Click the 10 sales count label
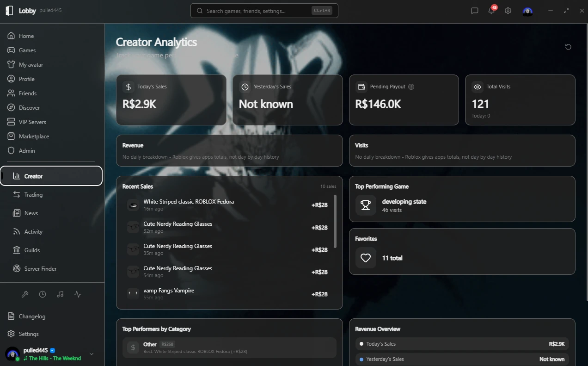588x366 pixels. 328,186
